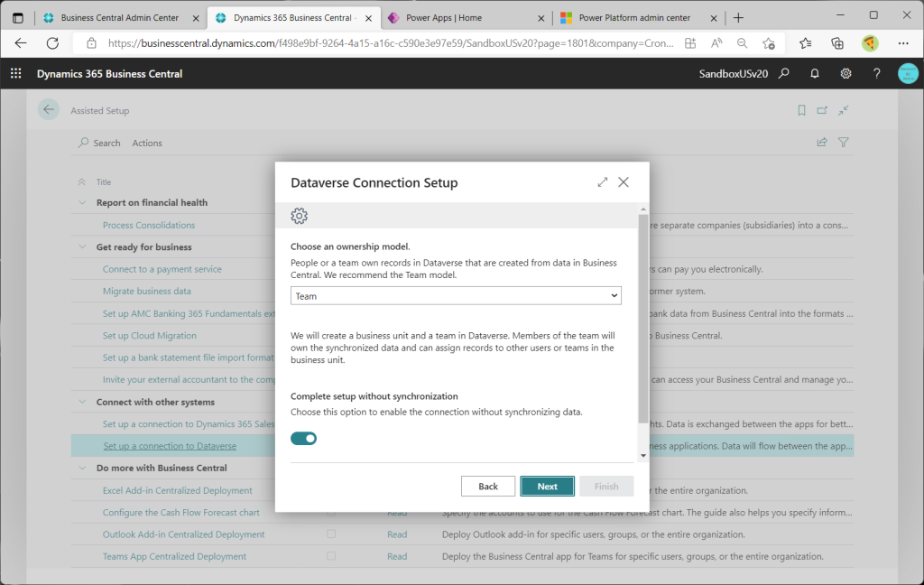Screen dimensions: 924x585
Task: Open the browser Collections icon
Action: click(x=836, y=43)
